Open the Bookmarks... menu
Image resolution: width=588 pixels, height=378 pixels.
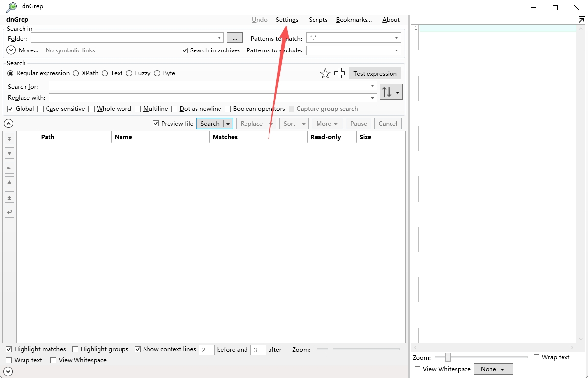click(x=354, y=20)
